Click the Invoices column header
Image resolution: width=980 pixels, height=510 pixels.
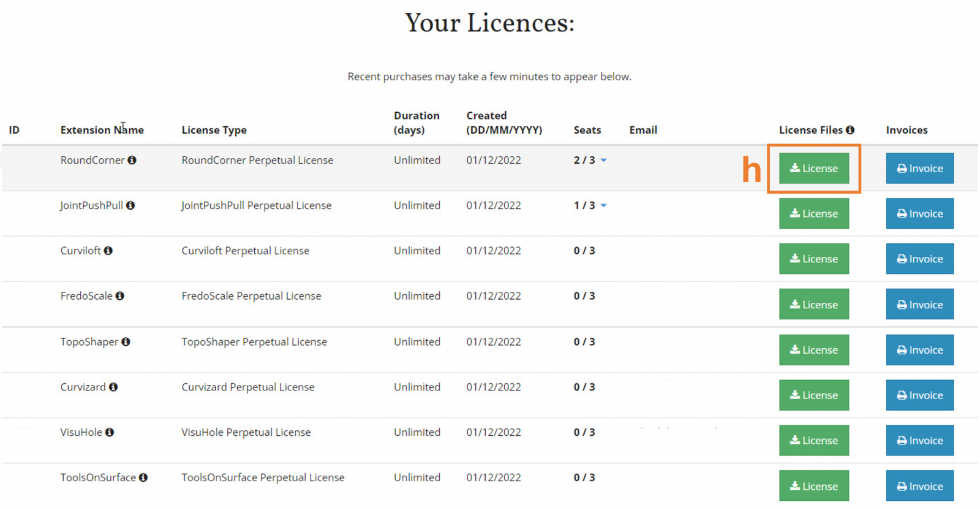point(907,130)
